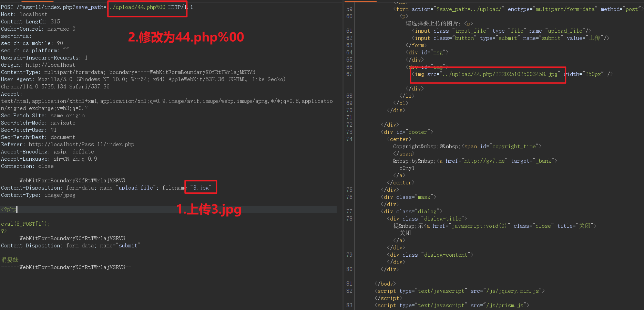Select the 'Content-Type: image/jpeg' line

coord(38,195)
